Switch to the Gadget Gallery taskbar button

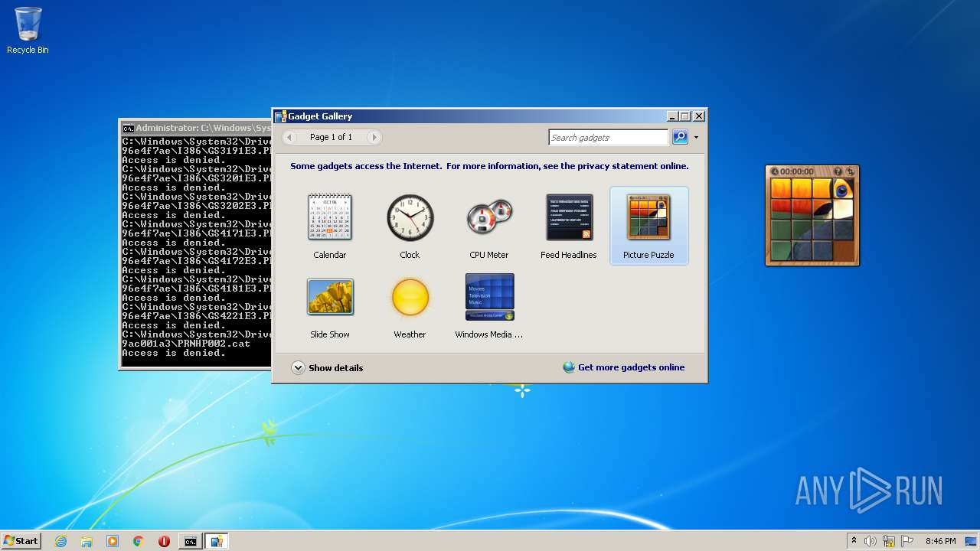[217, 541]
